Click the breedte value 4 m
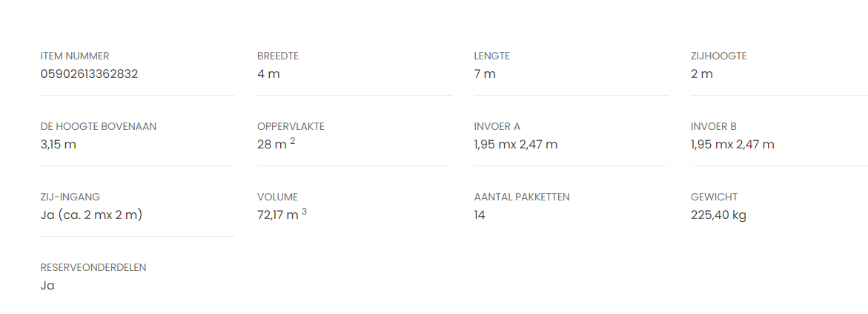 tap(268, 74)
